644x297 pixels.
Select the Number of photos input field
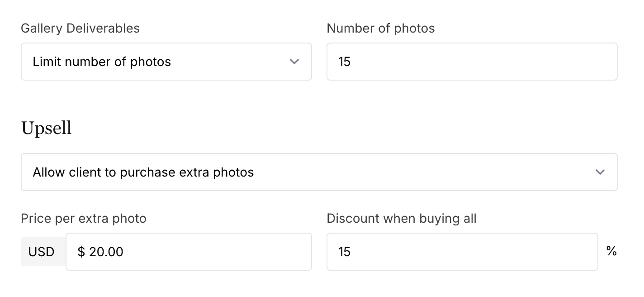[472, 62]
